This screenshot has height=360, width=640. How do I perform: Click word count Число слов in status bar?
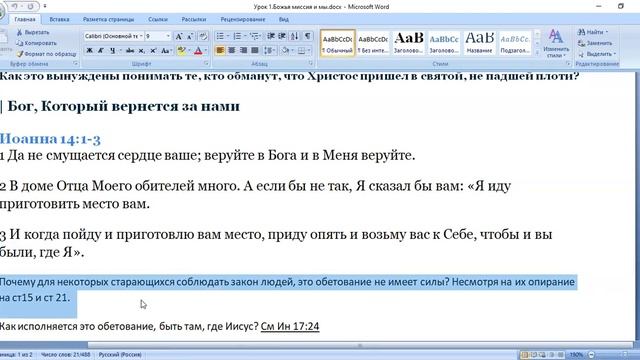66,355
